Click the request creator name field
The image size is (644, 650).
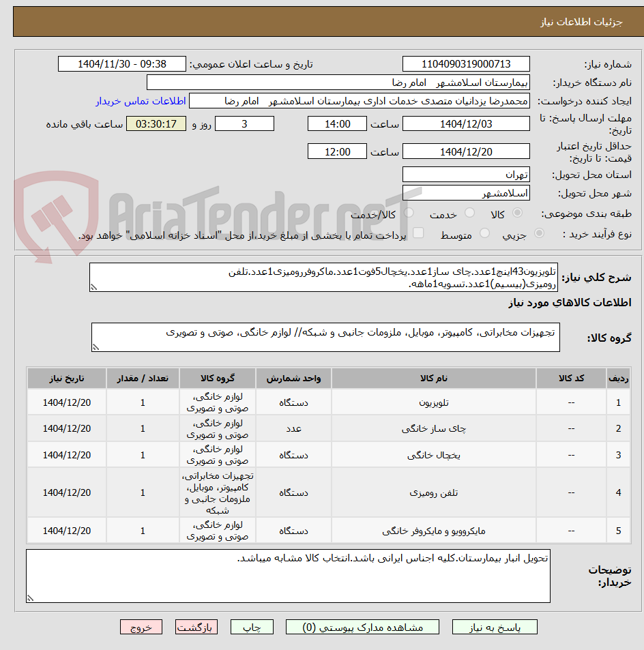(x=360, y=101)
